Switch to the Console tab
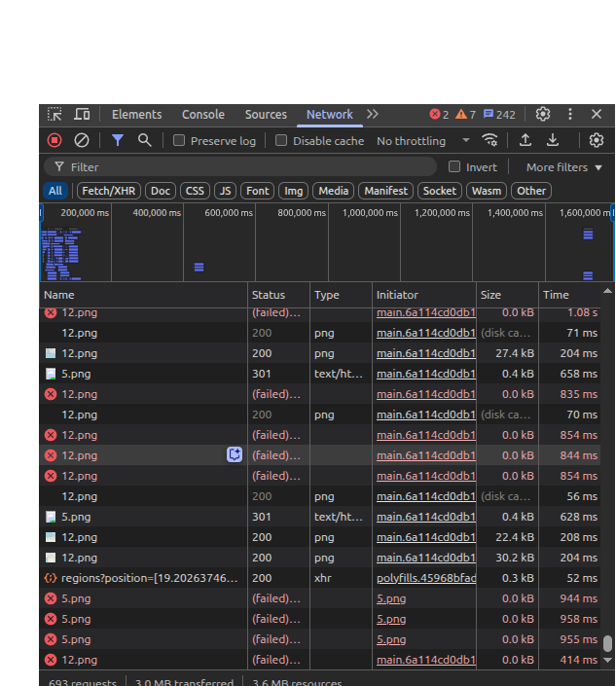Viewport: 616px width, 686px height. coord(202,115)
